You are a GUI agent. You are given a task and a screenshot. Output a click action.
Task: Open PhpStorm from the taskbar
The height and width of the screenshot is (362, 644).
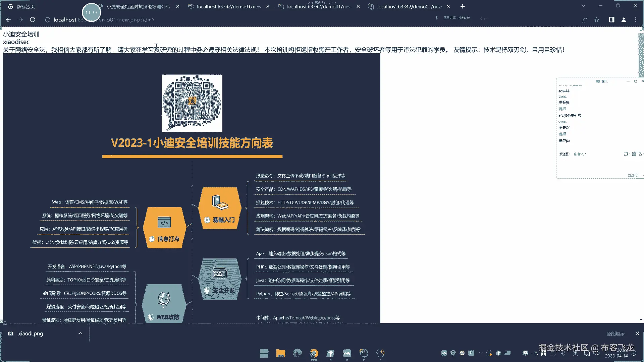tap(364, 353)
